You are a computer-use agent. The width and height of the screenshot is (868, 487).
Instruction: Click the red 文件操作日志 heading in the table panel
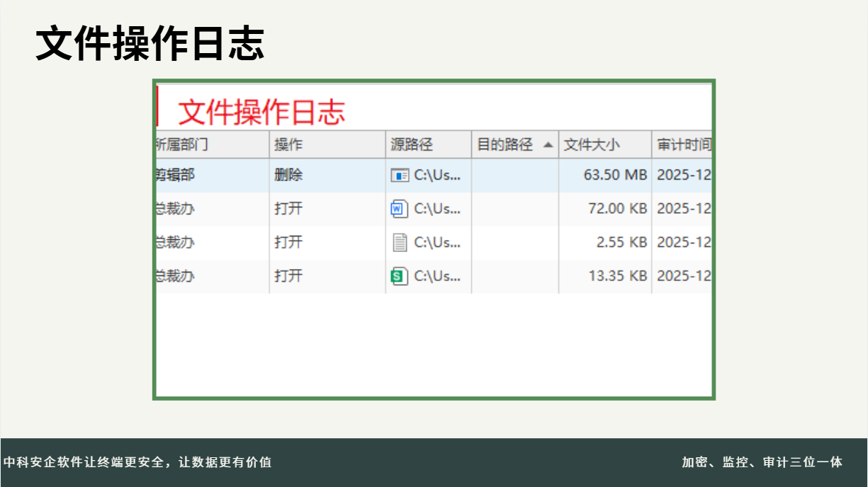[x=261, y=112]
